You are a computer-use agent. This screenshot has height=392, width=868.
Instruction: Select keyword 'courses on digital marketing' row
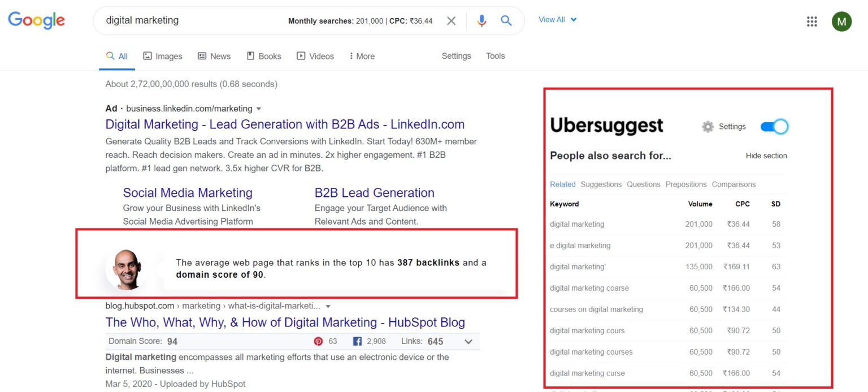pos(668,309)
